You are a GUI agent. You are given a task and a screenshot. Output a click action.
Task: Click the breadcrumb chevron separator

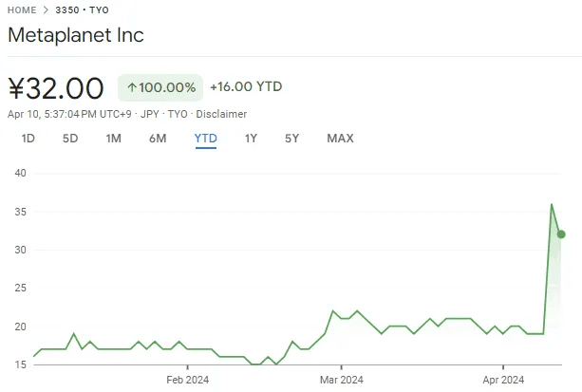(45, 10)
